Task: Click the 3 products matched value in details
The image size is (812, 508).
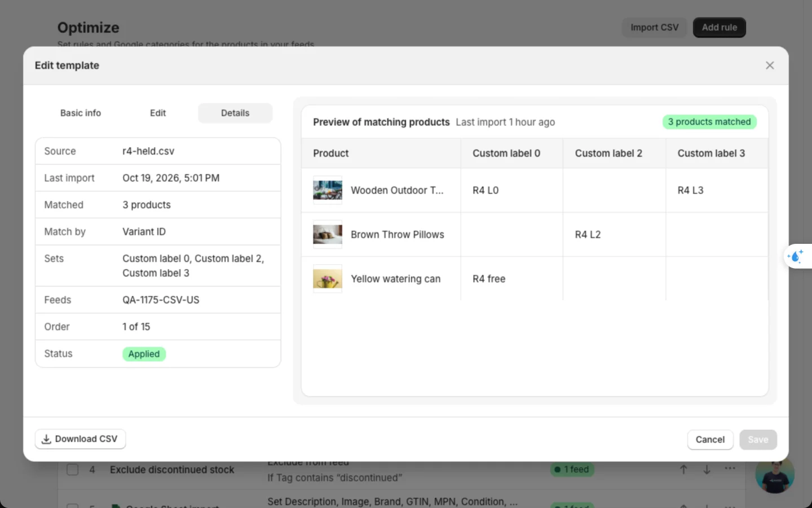Action: pos(147,205)
